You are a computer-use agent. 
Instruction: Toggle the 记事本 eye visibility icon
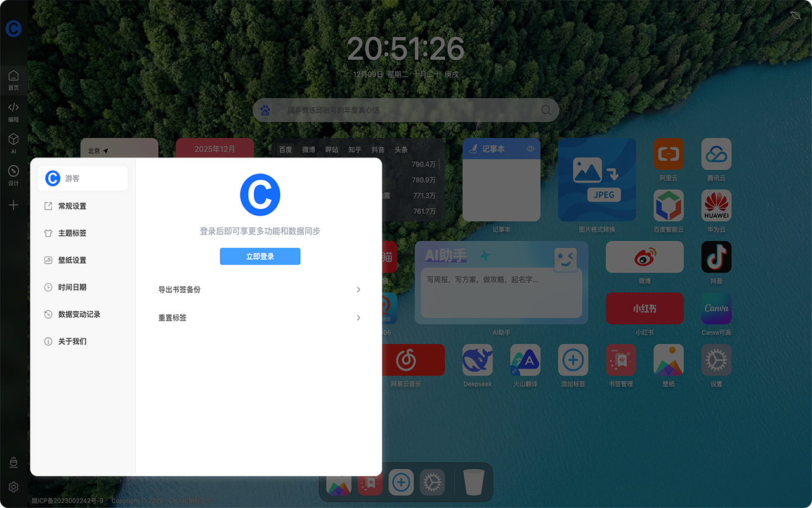530,149
